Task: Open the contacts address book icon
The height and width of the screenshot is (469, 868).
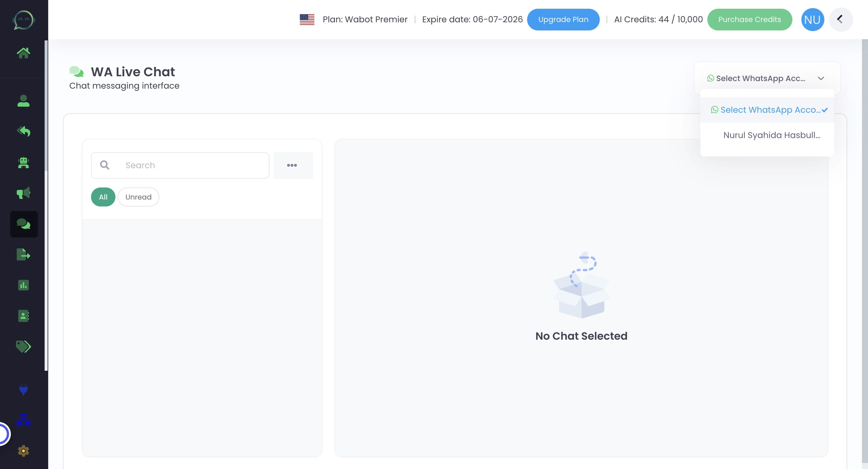Action: coord(23,316)
